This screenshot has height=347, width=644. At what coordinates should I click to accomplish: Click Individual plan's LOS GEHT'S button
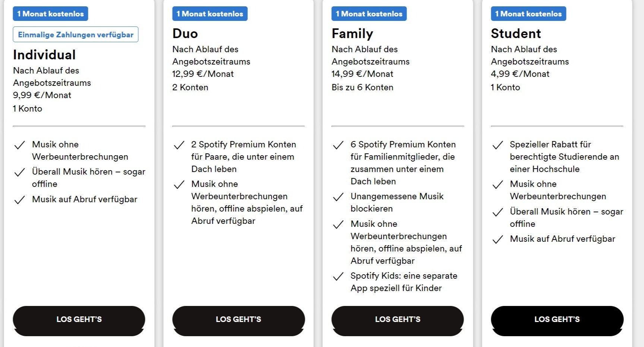point(79,319)
